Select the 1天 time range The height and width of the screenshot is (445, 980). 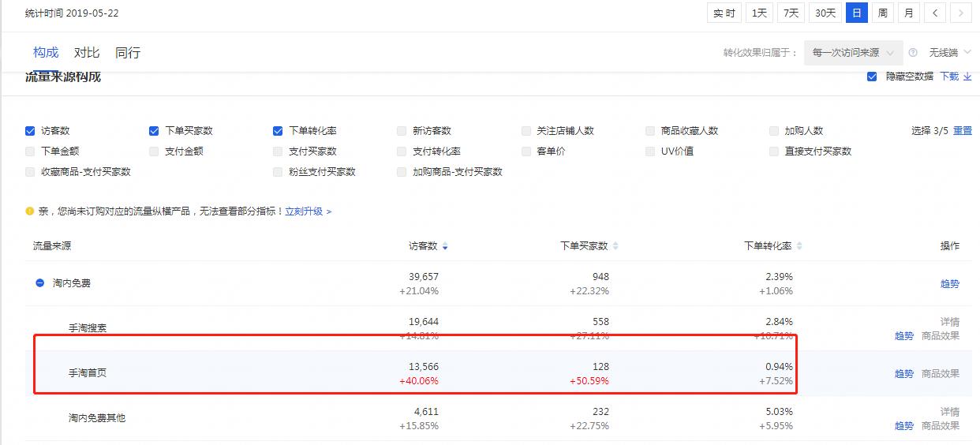[759, 13]
